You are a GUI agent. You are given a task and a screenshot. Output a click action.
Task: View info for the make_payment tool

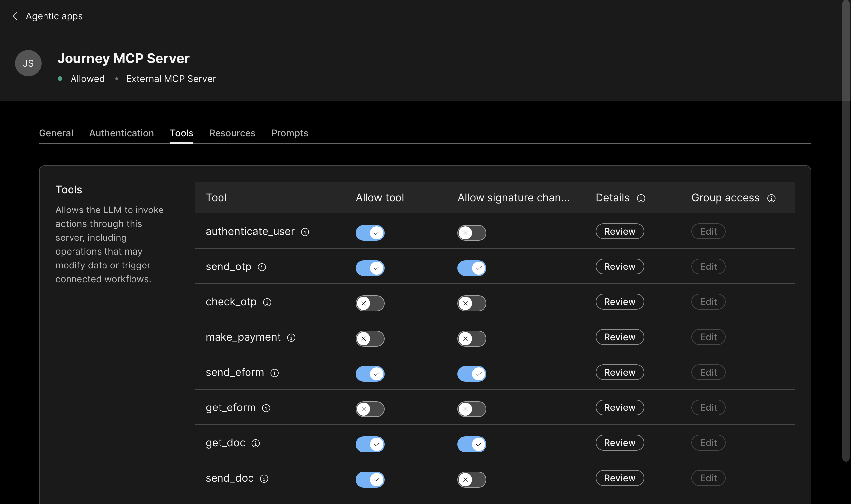point(291,338)
